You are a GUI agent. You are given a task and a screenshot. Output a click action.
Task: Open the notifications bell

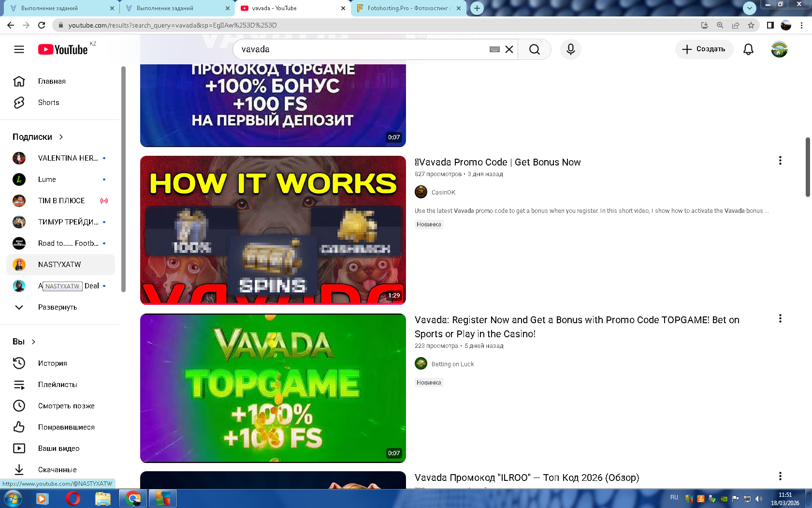(748, 49)
